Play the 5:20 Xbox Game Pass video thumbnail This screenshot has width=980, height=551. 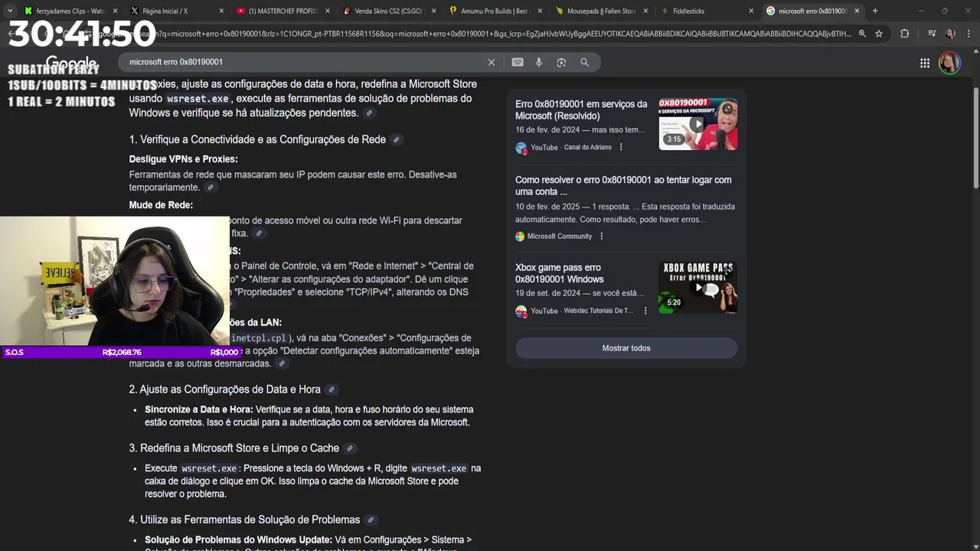click(697, 288)
